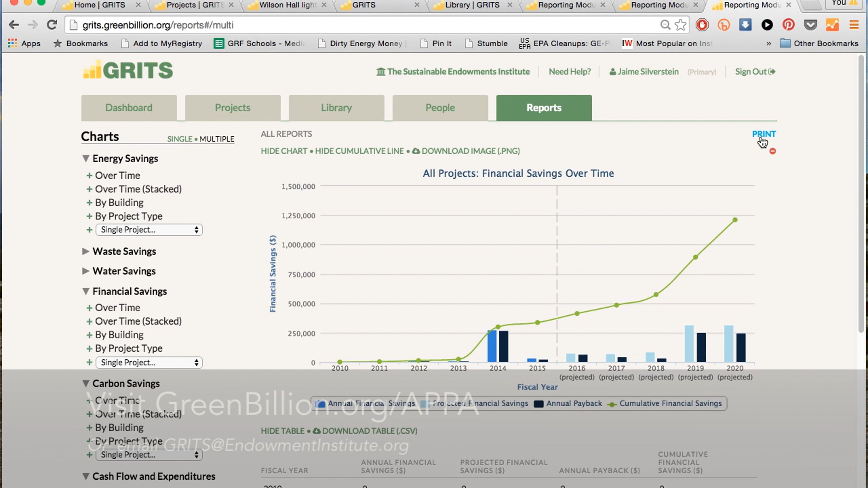Open the Chrome hamburger menu icon
868x488 pixels.
click(854, 25)
